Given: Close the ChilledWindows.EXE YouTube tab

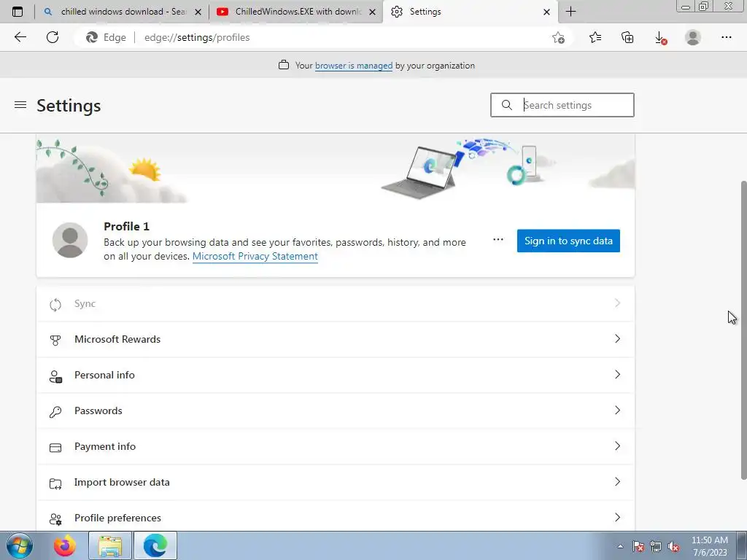Looking at the screenshot, I should (x=373, y=12).
